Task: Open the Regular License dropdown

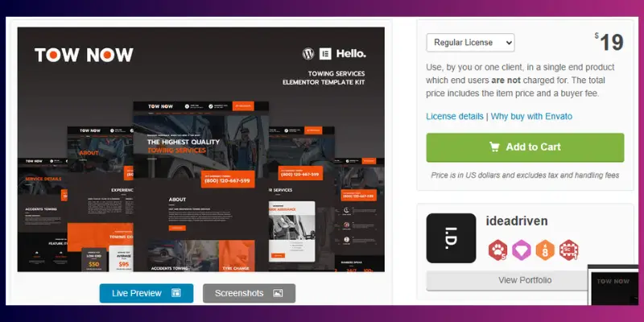Action: coord(470,43)
